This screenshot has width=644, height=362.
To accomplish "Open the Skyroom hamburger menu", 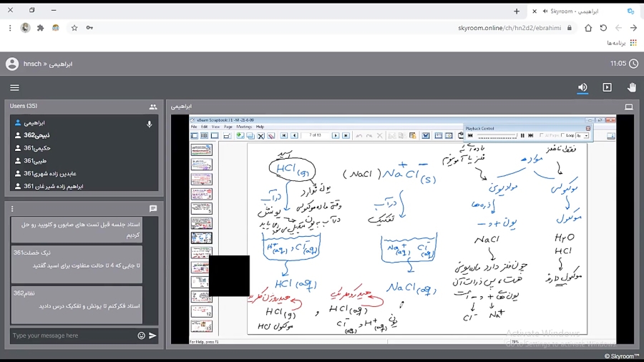I will [14, 87].
